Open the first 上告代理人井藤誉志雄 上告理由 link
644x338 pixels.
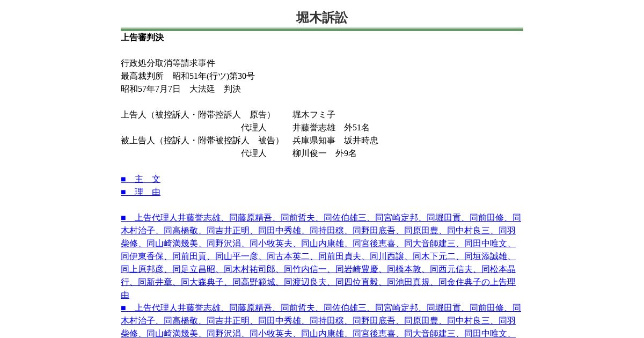(x=321, y=256)
